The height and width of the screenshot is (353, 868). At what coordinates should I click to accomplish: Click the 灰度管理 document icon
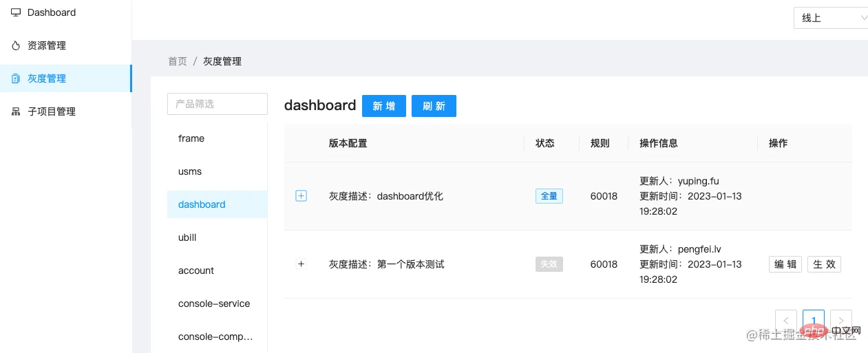[16, 78]
